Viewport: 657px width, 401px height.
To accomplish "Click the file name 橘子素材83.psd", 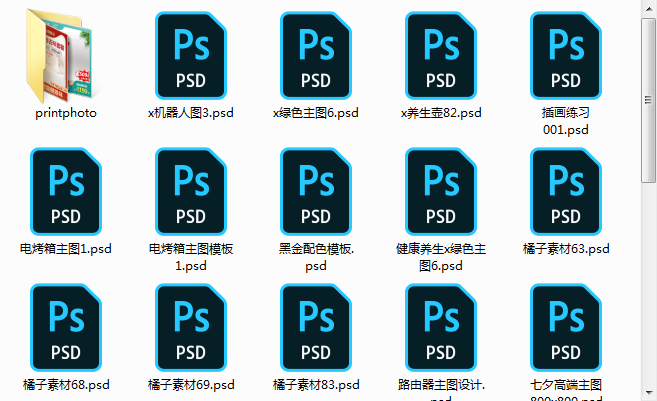I will (x=316, y=385).
